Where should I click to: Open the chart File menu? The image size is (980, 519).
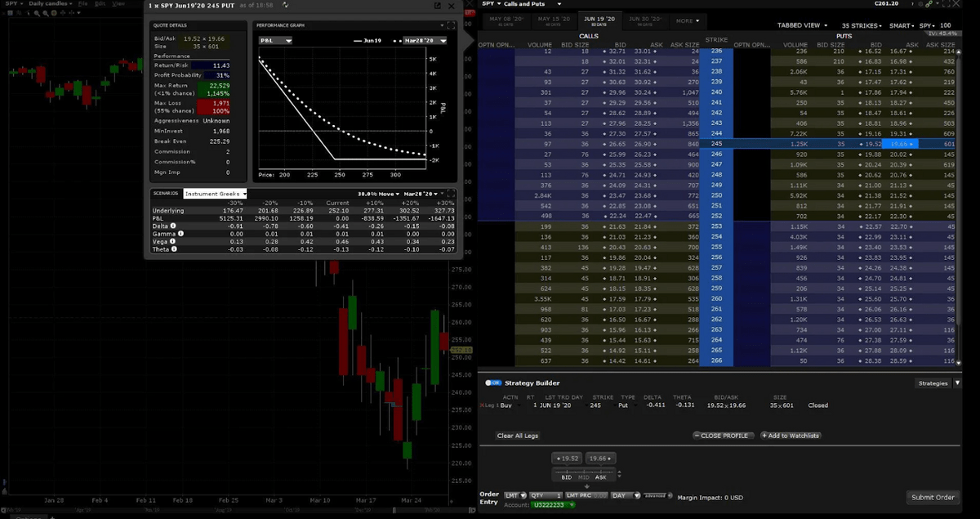(x=83, y=4)
